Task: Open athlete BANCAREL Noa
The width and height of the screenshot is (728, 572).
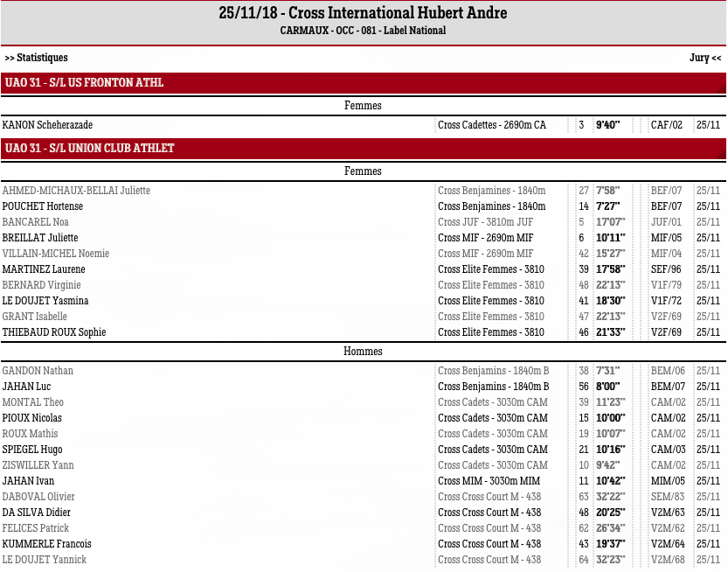Action: (35, 222)
